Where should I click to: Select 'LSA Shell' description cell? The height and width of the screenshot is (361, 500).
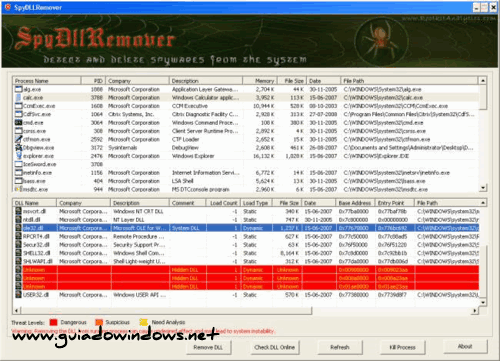182,181
